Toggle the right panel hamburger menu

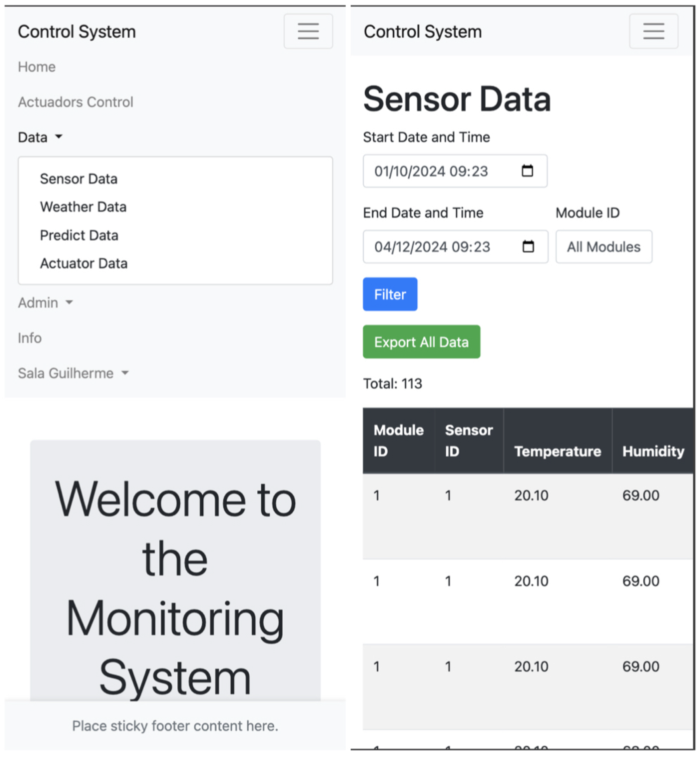point(653,31)
